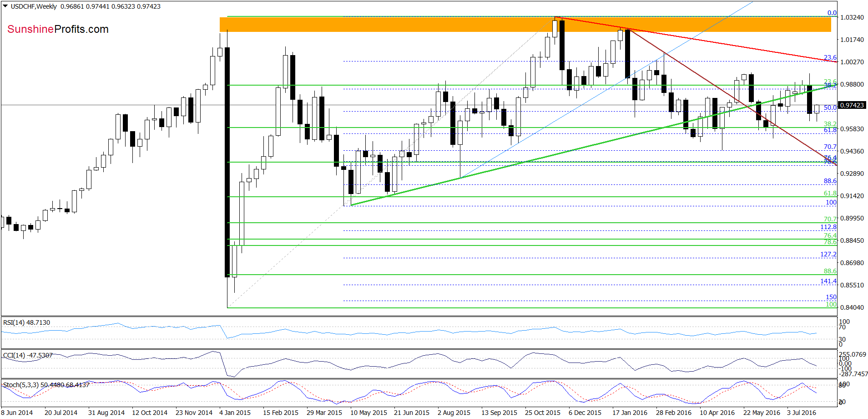This screenshot has width=868, height=419.
Task: Click the 17 Jan 2016 date label
Action: pos(630,413)
